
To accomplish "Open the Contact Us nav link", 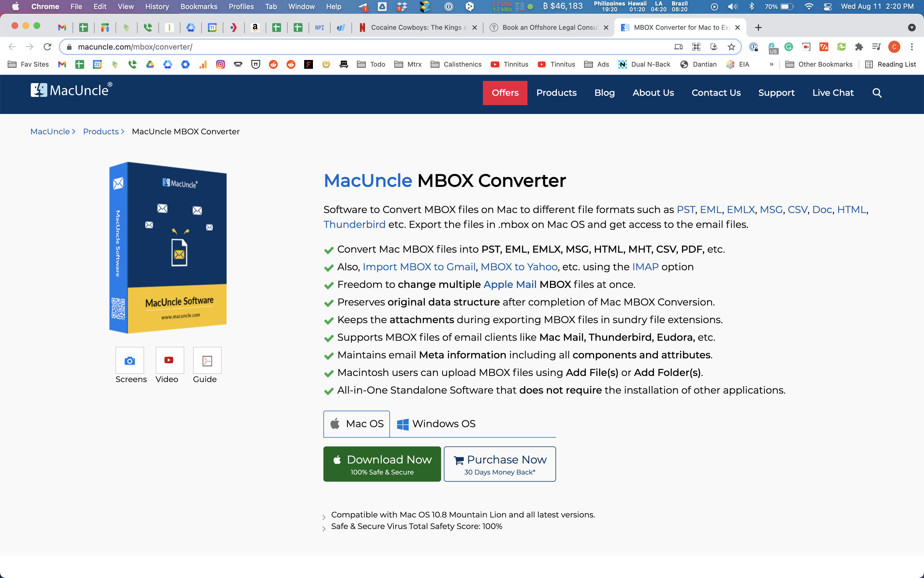I will point(716,93).
